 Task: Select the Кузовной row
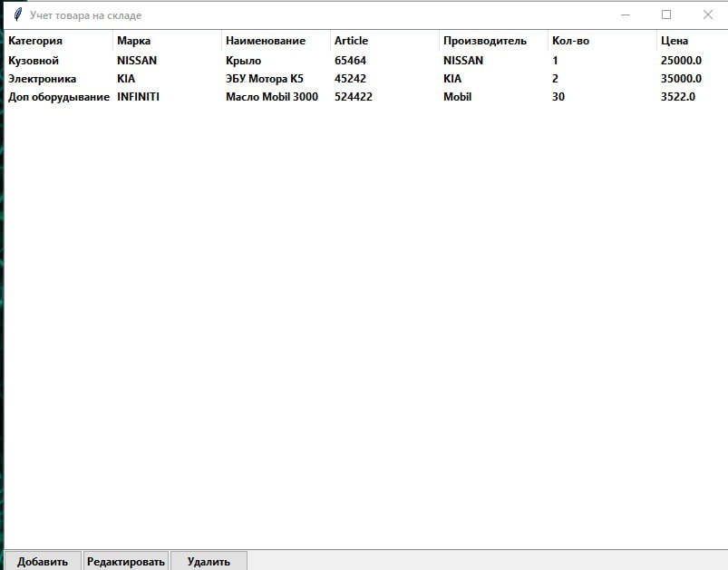pos(34,61)
